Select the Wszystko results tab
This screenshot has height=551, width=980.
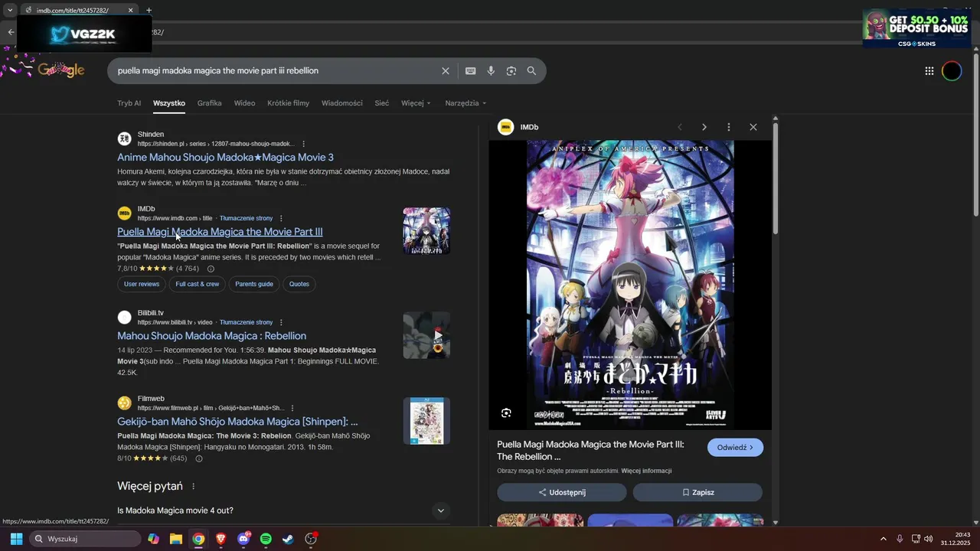pyautogui.click(x=169, y=103)
